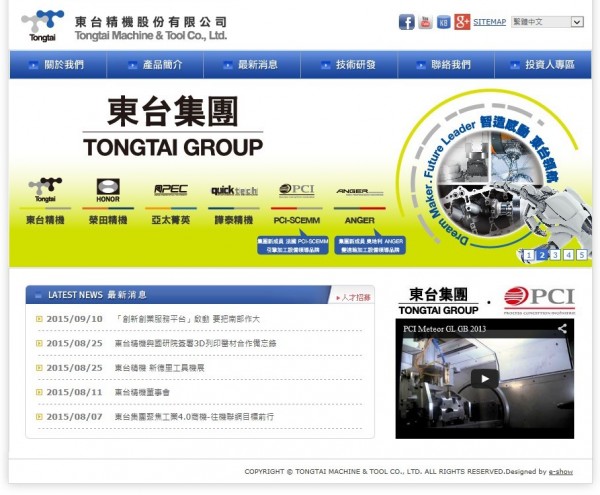
Task: Click the PCI Meteor GL GB 2013 video title
Action: 444,329
